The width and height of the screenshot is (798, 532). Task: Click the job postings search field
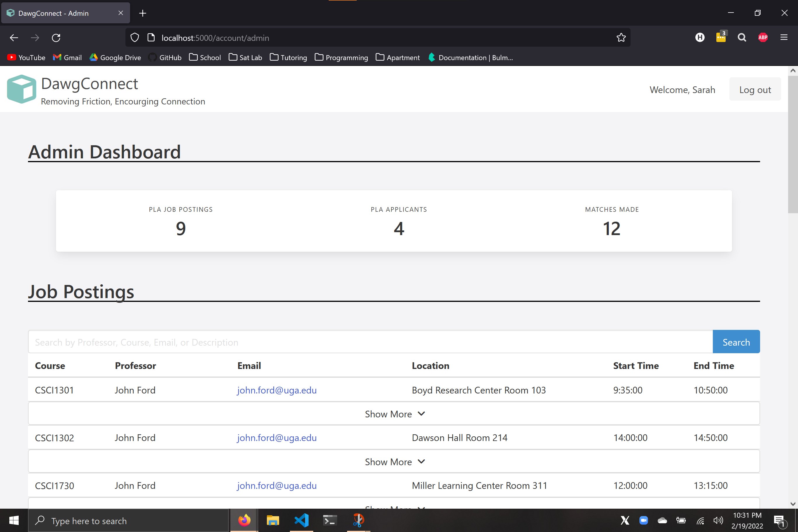tap(370, 342)
